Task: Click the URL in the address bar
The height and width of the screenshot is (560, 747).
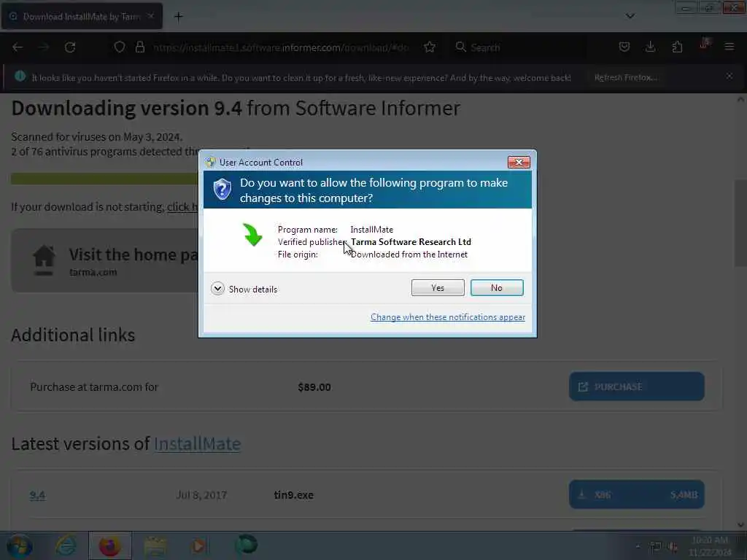Action: pyautogui.click(x=281, y=47)
